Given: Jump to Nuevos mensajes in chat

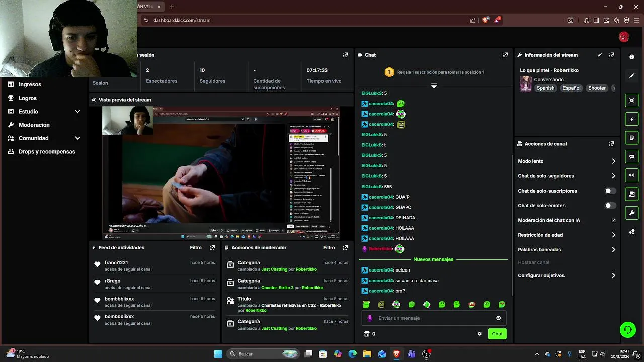Looking at the screenshot, I should click(433, 259).
